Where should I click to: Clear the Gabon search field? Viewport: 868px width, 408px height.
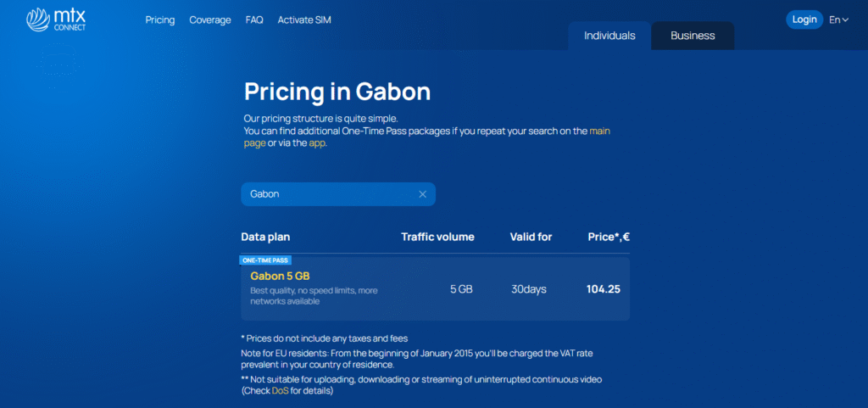click(x=422, y=194)
